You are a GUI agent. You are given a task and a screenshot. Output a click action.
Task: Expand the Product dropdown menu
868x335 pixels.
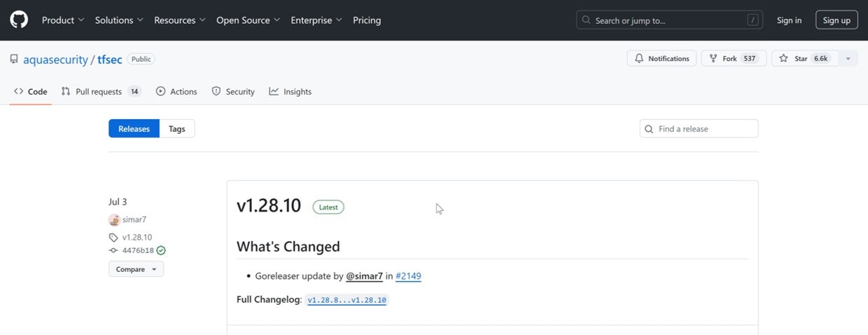coord(63,20)
